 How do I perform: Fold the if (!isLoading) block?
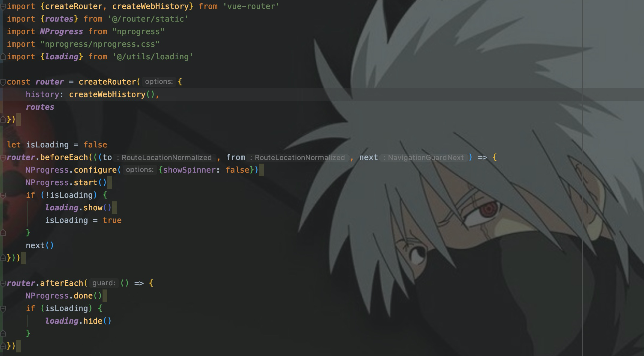pos(3,195)
